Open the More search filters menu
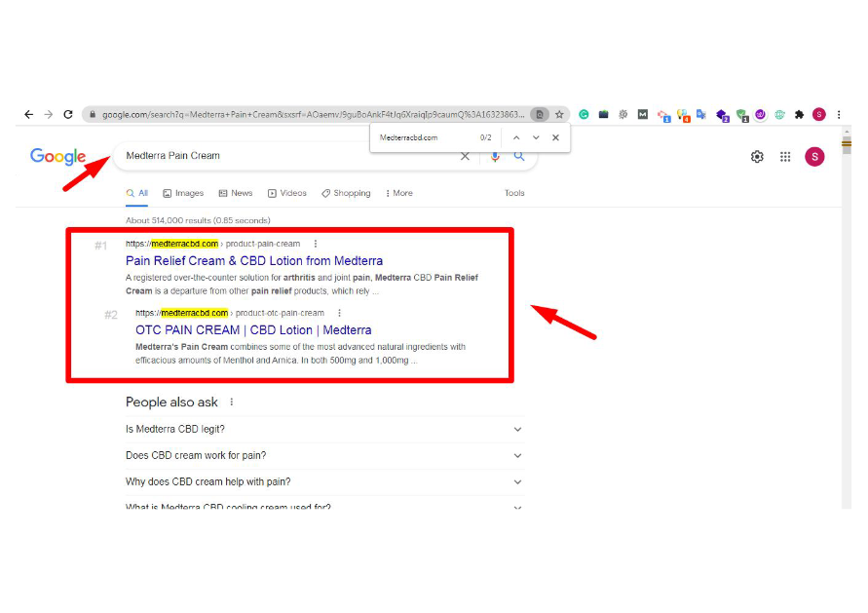 pos(398,193)
